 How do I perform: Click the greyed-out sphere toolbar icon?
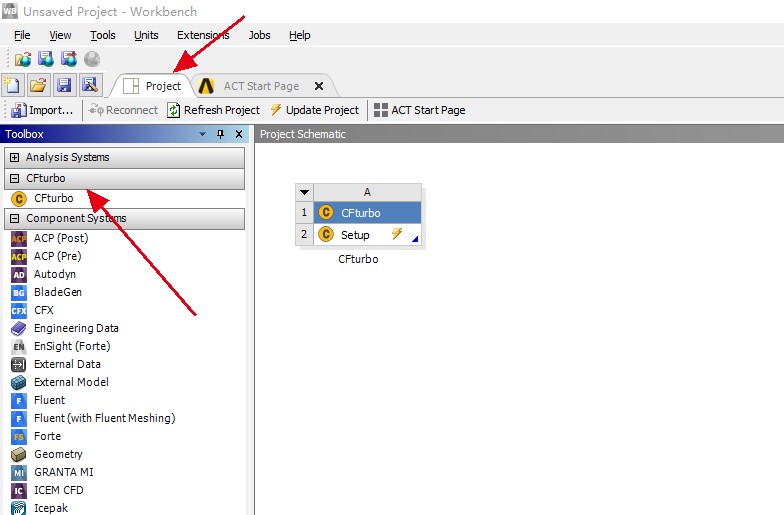tap(92, 59)
